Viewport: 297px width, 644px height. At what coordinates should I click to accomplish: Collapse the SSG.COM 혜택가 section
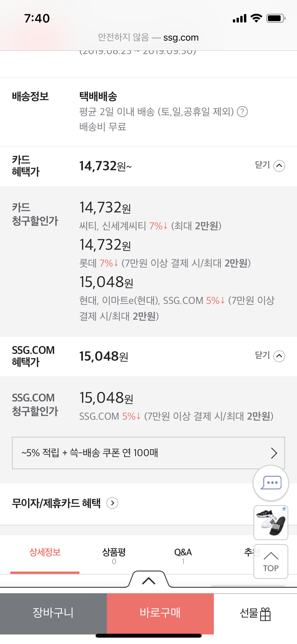(279, 356)
